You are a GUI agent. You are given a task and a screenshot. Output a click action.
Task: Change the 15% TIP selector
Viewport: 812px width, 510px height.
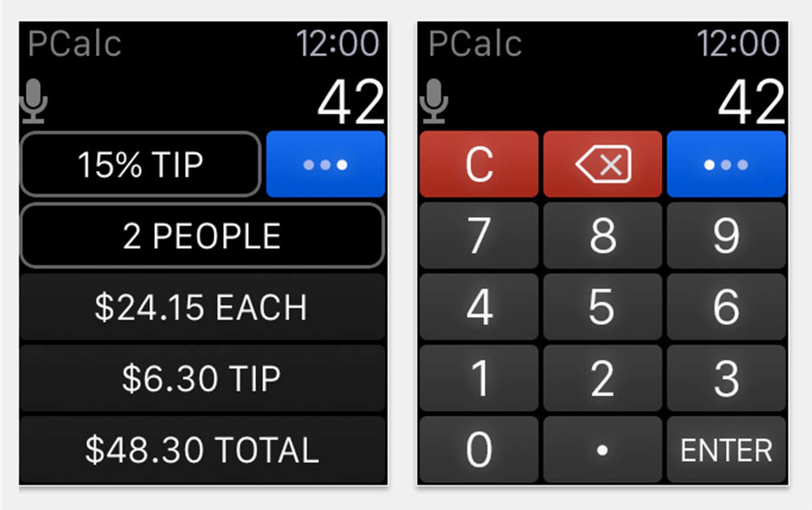pyautogui.click(x=140, y=164)
